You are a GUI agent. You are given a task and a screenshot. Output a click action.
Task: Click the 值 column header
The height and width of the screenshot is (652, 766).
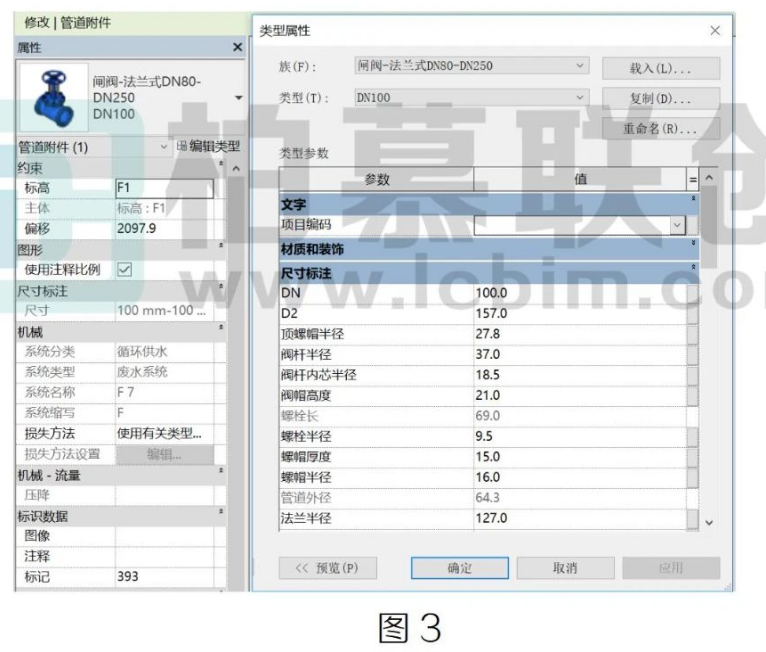(x=580, y=179)
